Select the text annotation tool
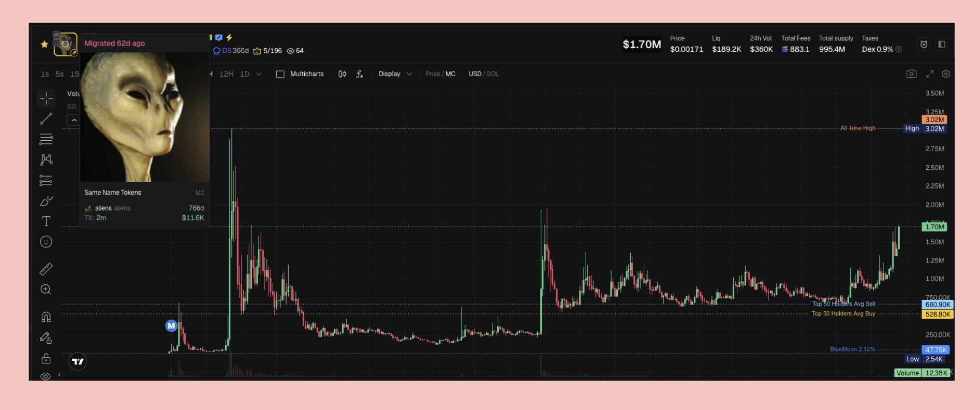The height and width of the screenshot is (410, 980). pos(46,222)
